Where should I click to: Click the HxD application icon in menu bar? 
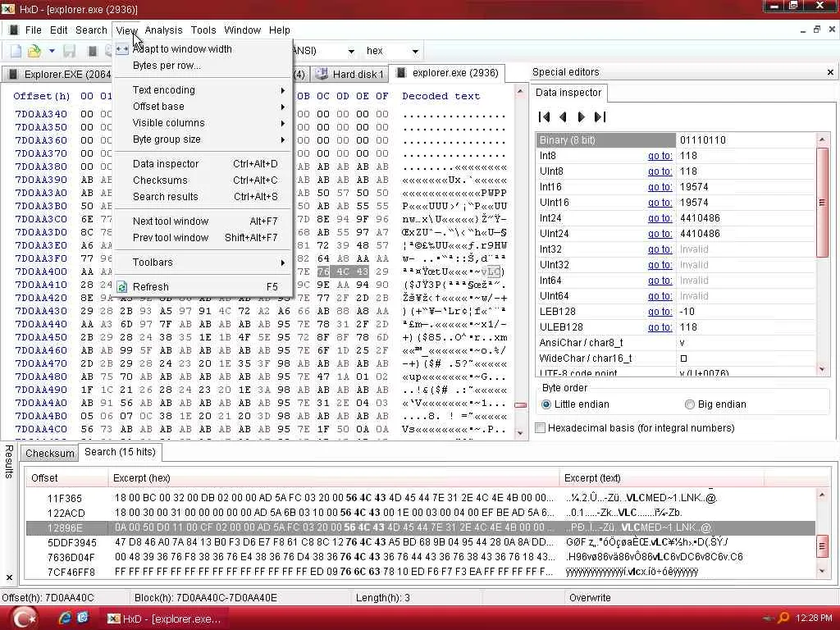coord(14,30)
